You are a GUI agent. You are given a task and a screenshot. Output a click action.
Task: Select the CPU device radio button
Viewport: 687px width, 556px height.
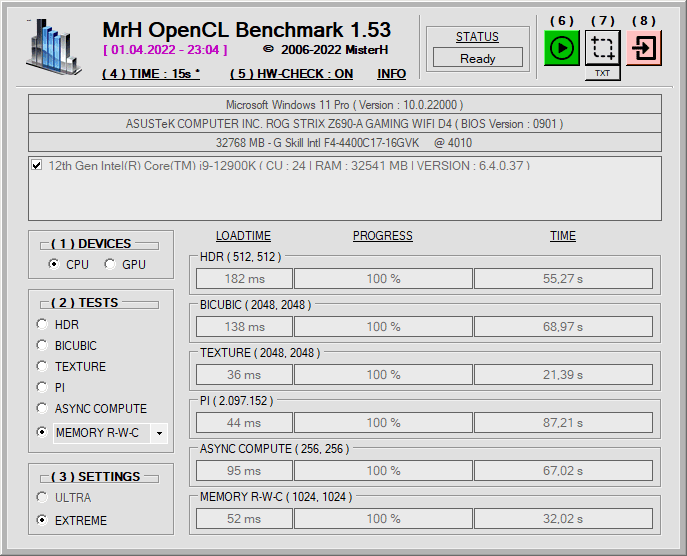point(53,264)
